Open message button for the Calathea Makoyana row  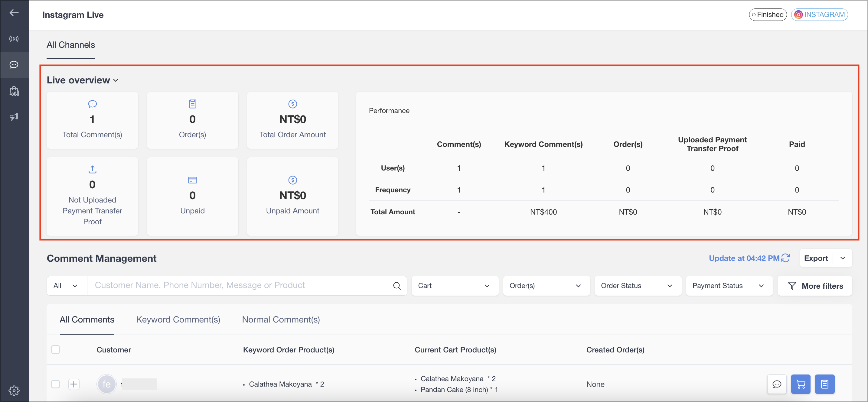[777, 384]
